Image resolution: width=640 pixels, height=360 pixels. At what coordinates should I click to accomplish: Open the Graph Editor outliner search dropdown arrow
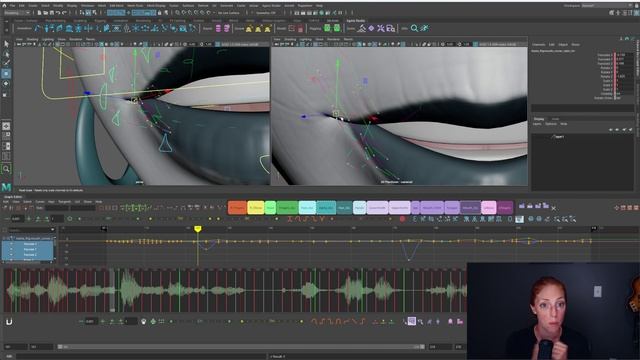click(x=52, y=230)
